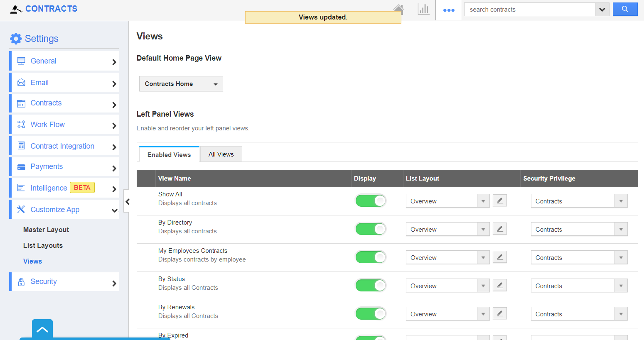Viewport: 644px width, 340px height.
Task: Collapse the left settings panel arrow
Action: [128, 202]
